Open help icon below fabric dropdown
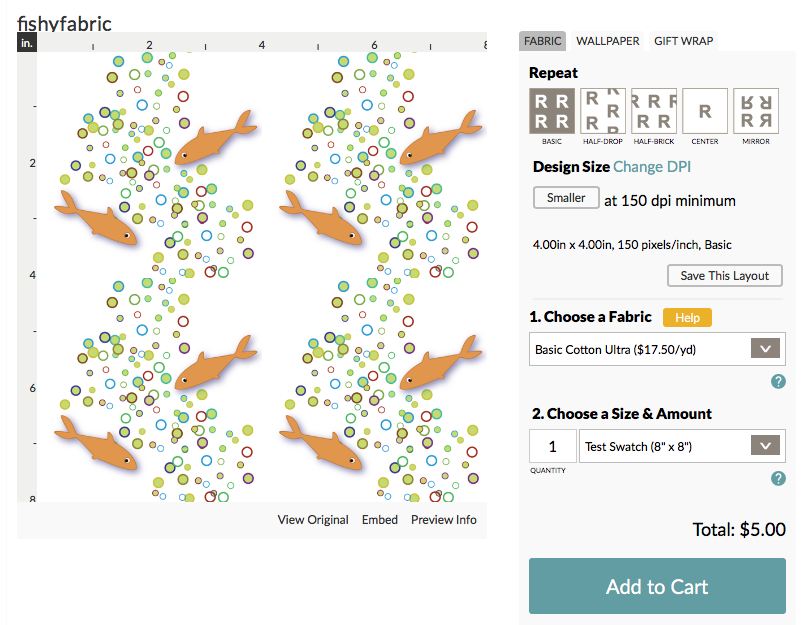 778,381
